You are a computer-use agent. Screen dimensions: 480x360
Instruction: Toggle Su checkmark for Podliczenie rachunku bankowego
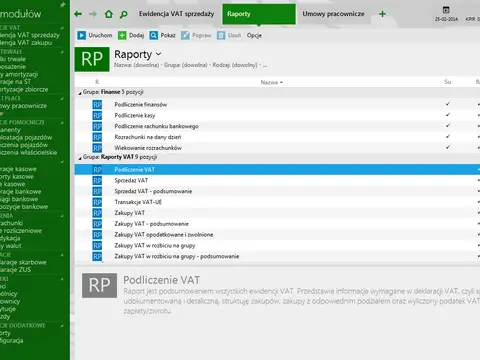(448, 126)
